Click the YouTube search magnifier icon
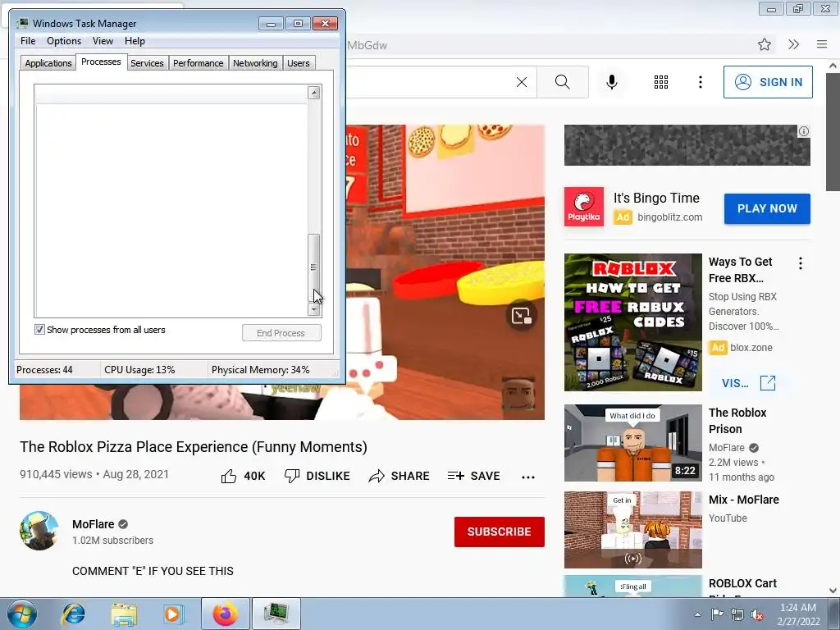This screenshot has height=630, width=840. point(562,82)
